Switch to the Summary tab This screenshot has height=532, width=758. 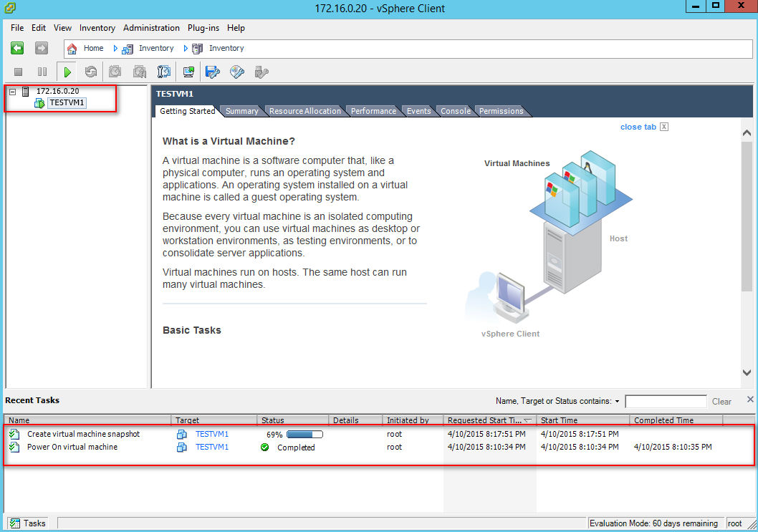point(241,111)
